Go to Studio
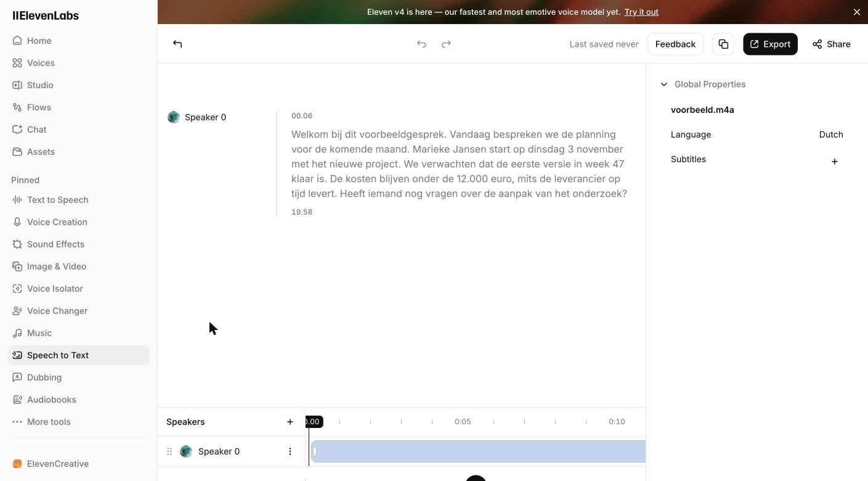This screenshot has width=868, height=481. (78, 85)
